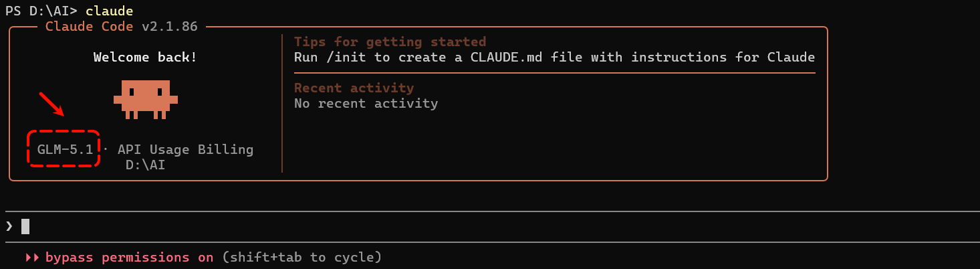Screen dimensions: 980x269
Task: Click the bypass permissions double-arrow icon
Action: coord(31,258)
